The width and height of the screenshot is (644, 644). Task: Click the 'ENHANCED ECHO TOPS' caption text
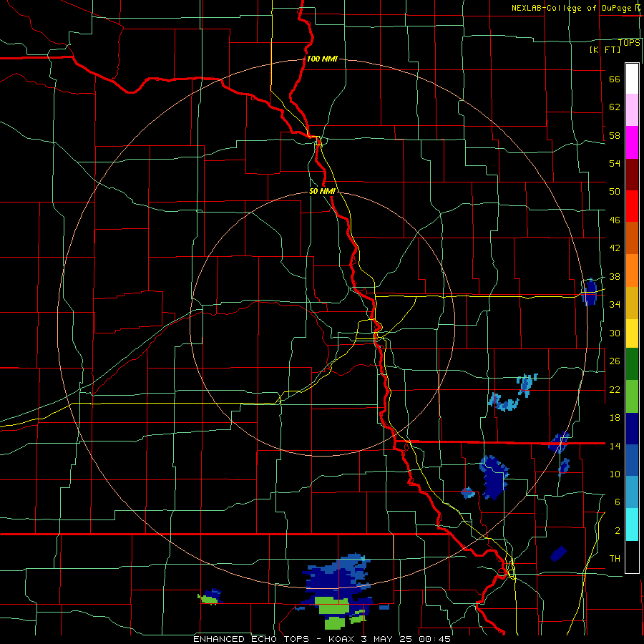tap(251, 639)
